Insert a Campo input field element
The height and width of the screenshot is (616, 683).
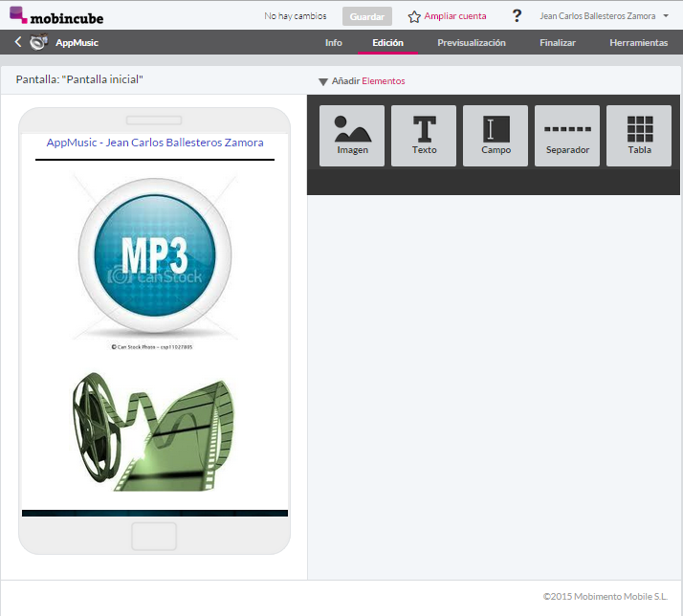[496, 135]
